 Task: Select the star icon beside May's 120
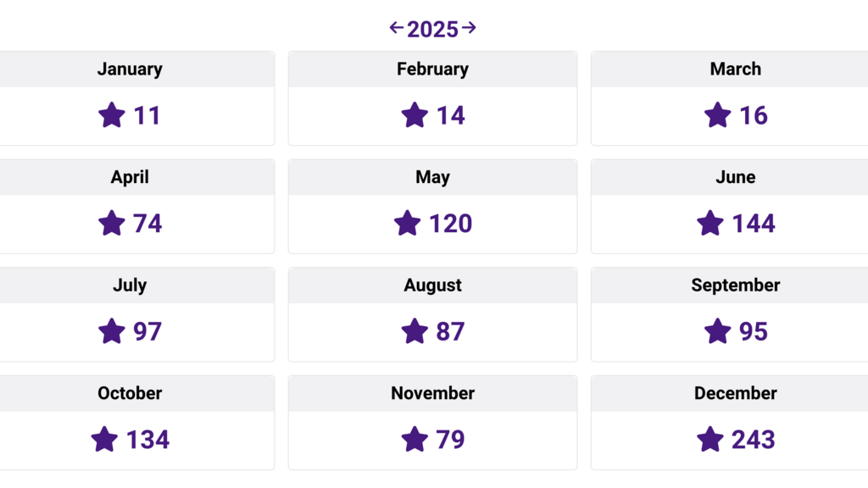(x=407, y=223)
